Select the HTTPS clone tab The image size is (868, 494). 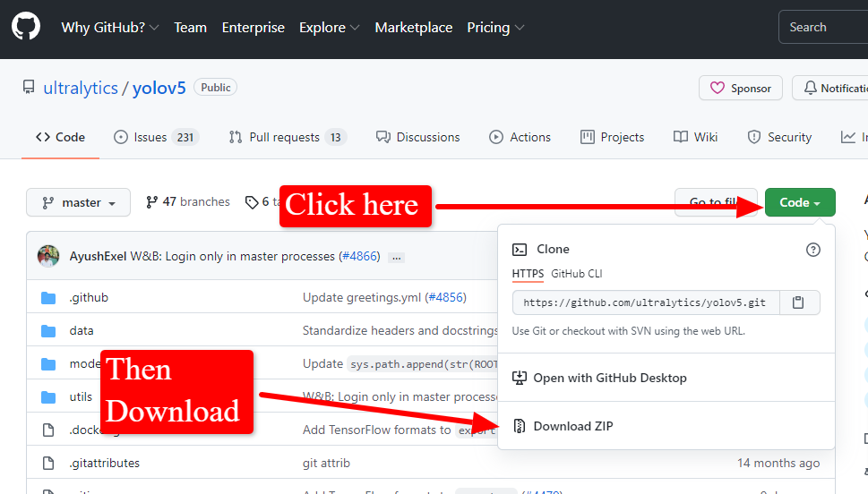[528, 274]
